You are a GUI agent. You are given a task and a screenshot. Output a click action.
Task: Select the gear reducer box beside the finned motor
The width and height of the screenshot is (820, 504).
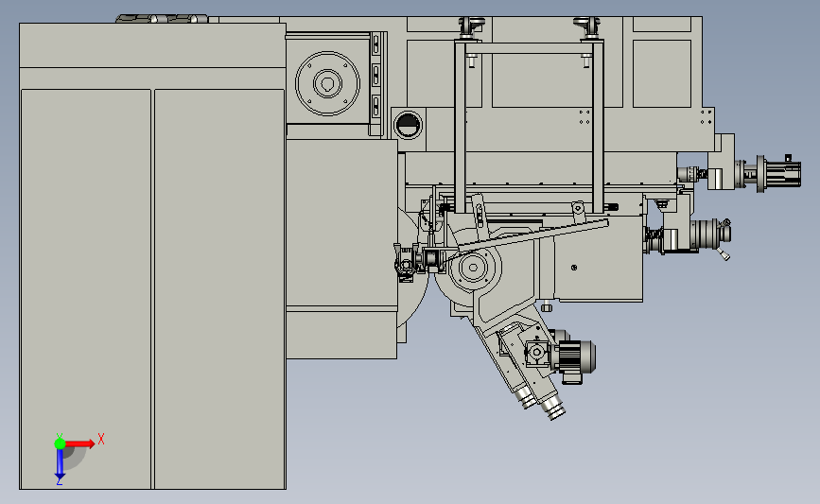[x=537, y=353]
